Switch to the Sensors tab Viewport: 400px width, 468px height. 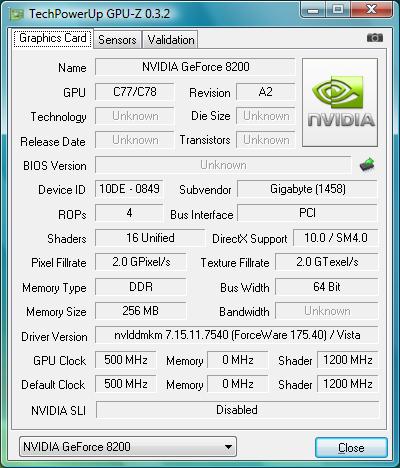click(117, 40)
